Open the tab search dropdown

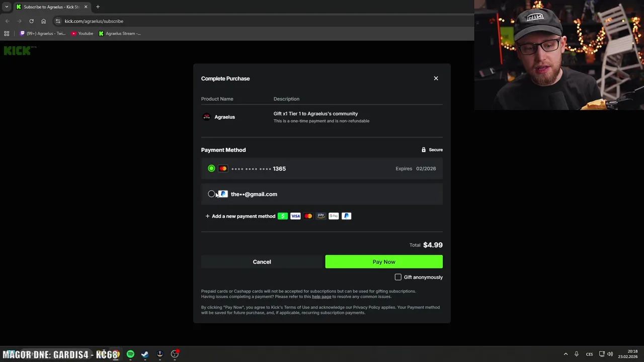click(6, 7)
